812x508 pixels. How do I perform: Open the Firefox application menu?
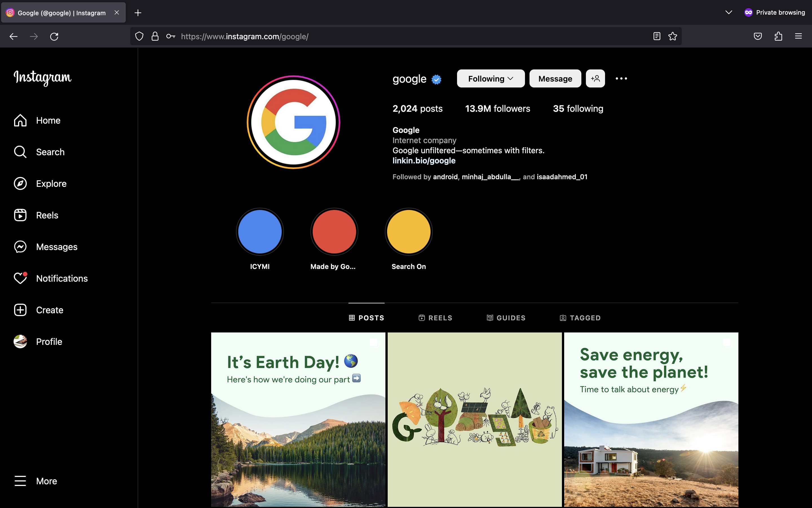coord(798,36)
